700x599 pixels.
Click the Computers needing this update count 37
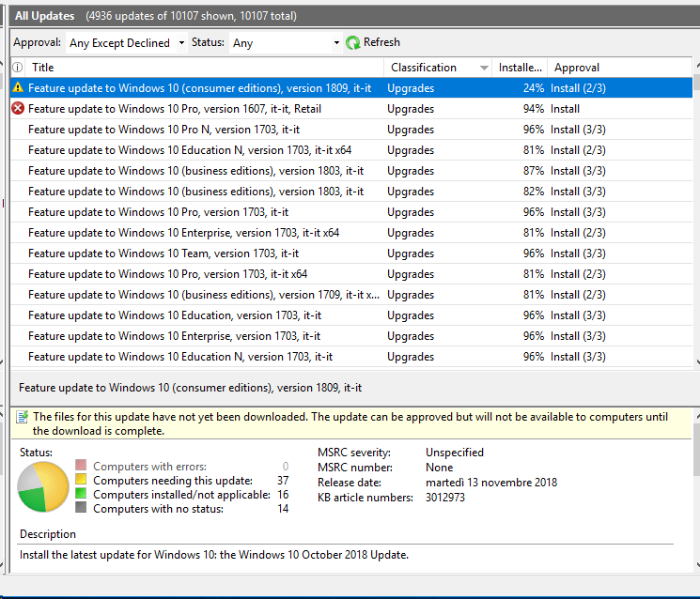coord(283,481)
